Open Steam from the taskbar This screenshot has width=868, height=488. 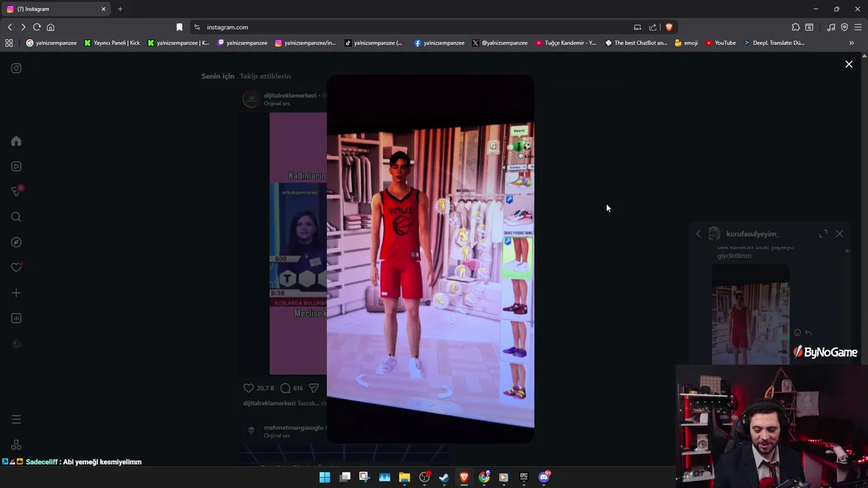(444, 477)
